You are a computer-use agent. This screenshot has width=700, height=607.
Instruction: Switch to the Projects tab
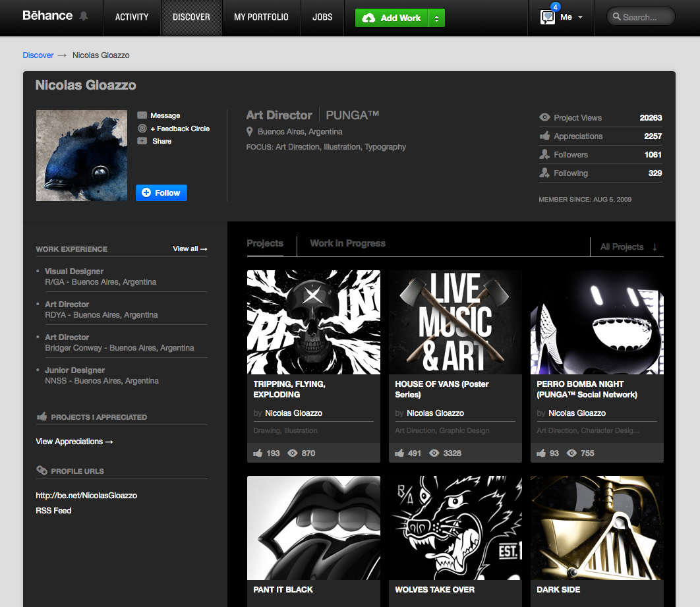(265, 243)
